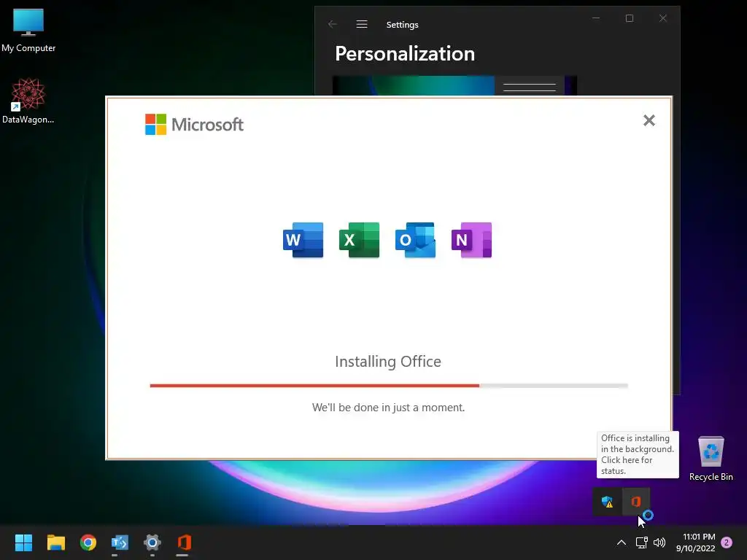Go back in the Settings window
The height and width of the screenshot is (560, 747).
333,24
